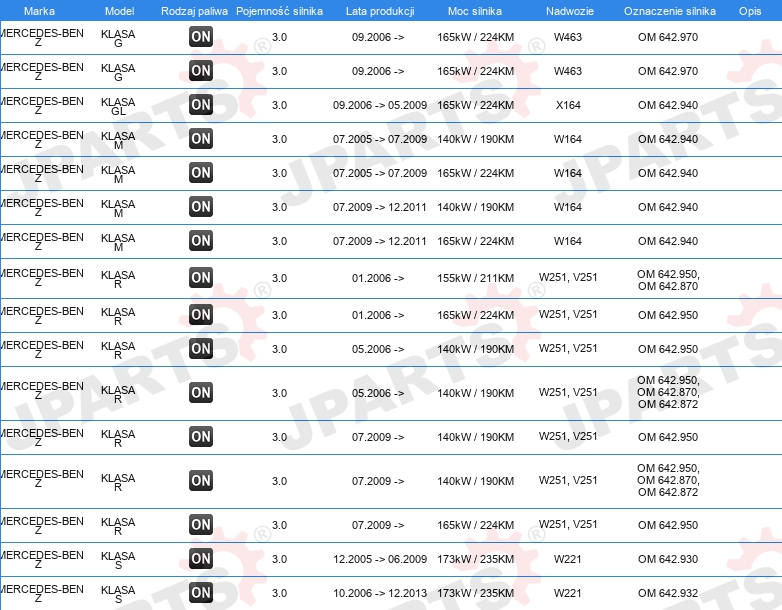Select the KLASA GL model cell

click(118, 106)
